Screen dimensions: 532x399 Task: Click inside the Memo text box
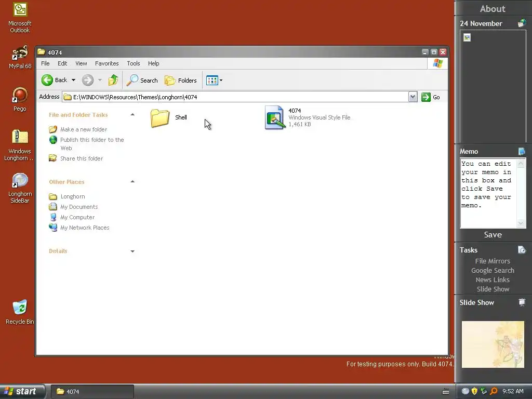(488, 193)
